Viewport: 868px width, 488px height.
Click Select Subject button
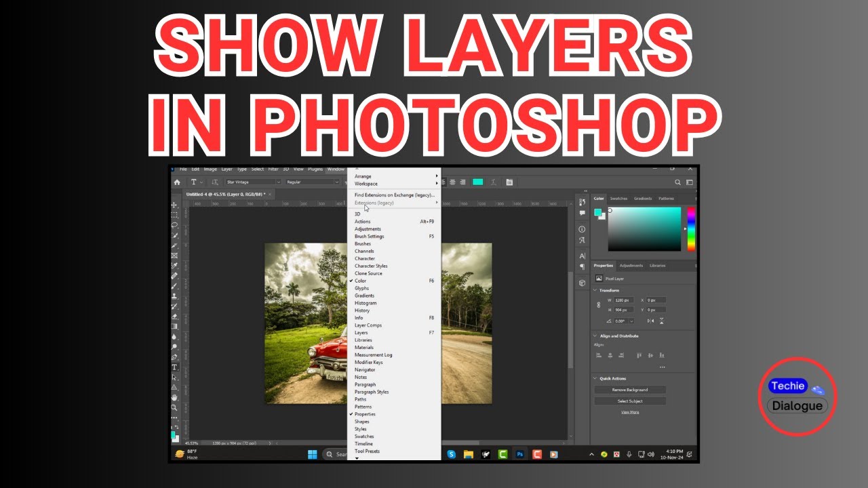click(x=630, y=401)
